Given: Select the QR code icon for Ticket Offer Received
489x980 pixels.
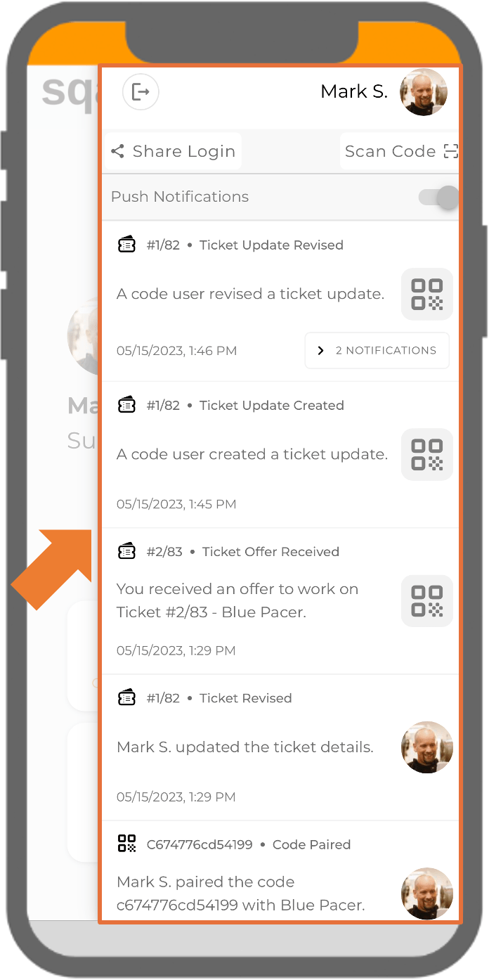Looking at the screenshot, I should (426, 600).
